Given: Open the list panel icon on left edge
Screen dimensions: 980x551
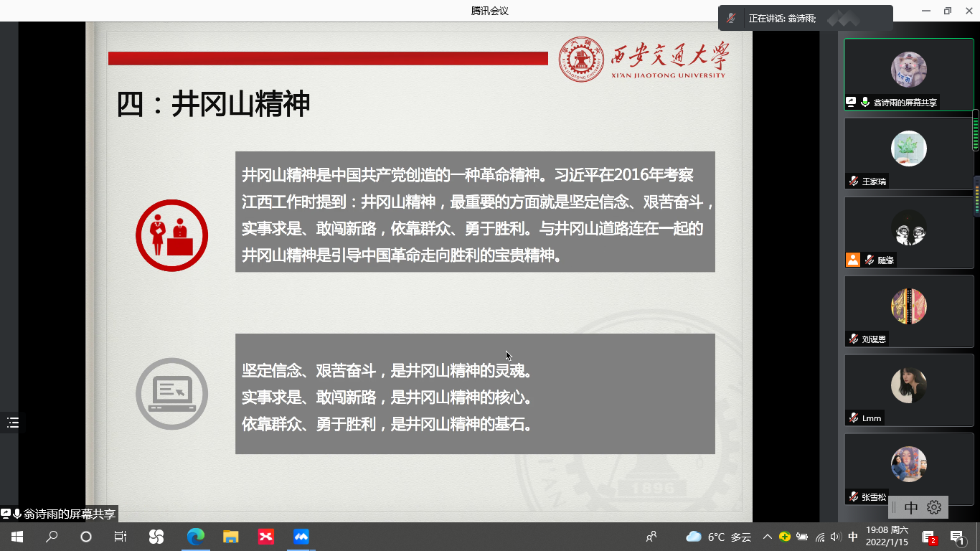Looking at the screenshot, I should pos(12,423).
